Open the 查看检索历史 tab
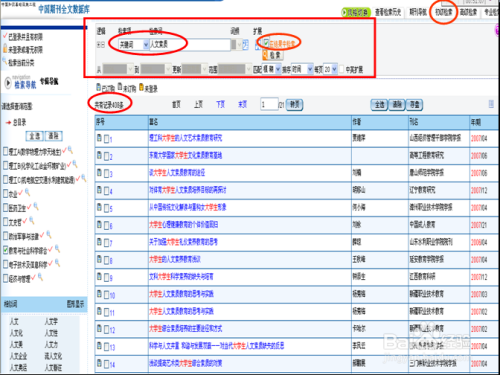Screen dimensions: 500x375 coord(388,12)
